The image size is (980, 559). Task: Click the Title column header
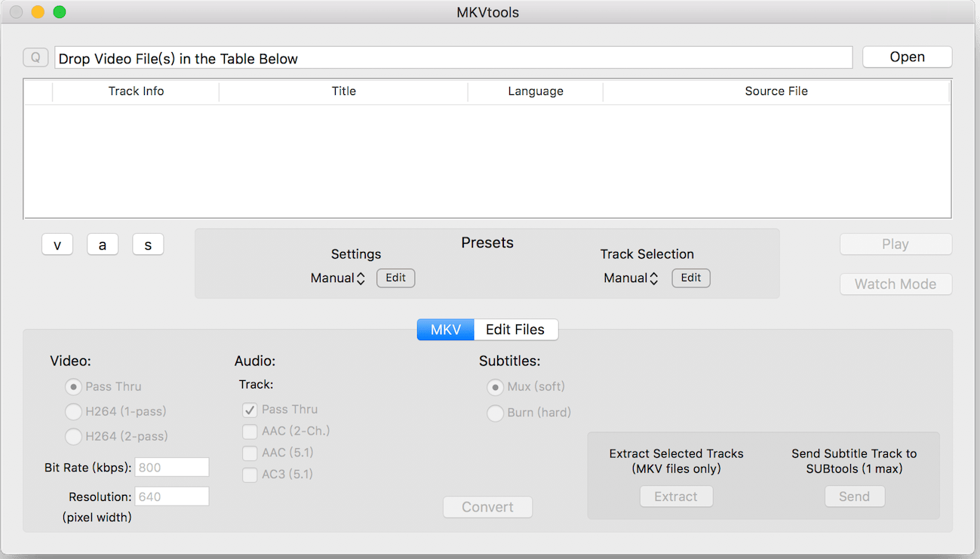(343, 91)
